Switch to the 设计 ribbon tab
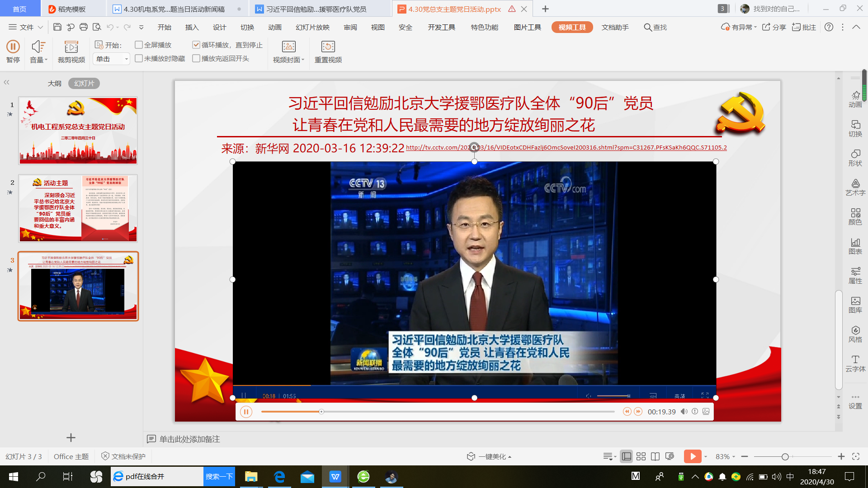Image resolution: width=868 pixels, height=488 pixels. click(x=219, y=27)
